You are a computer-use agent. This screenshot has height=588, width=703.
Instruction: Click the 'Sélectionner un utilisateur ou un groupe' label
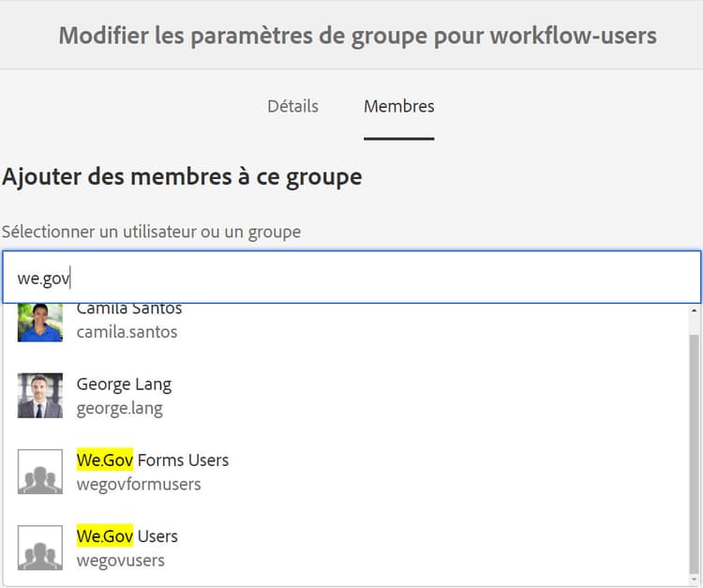(151, 231)
